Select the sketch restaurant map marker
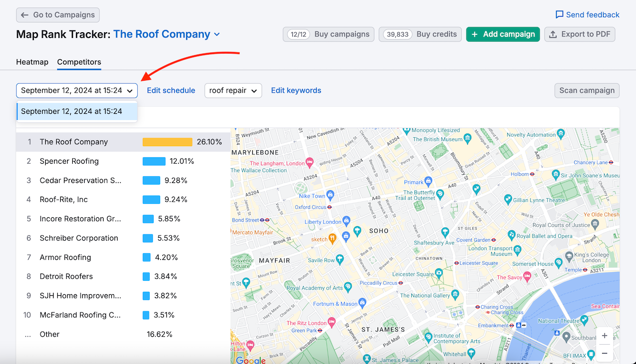This screenshot has height=364, width=636. click(x=332, y=239)
